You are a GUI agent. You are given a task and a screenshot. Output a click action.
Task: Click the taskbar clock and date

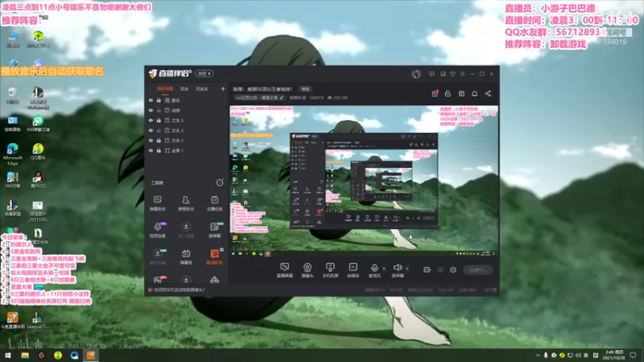pos(614,356)
